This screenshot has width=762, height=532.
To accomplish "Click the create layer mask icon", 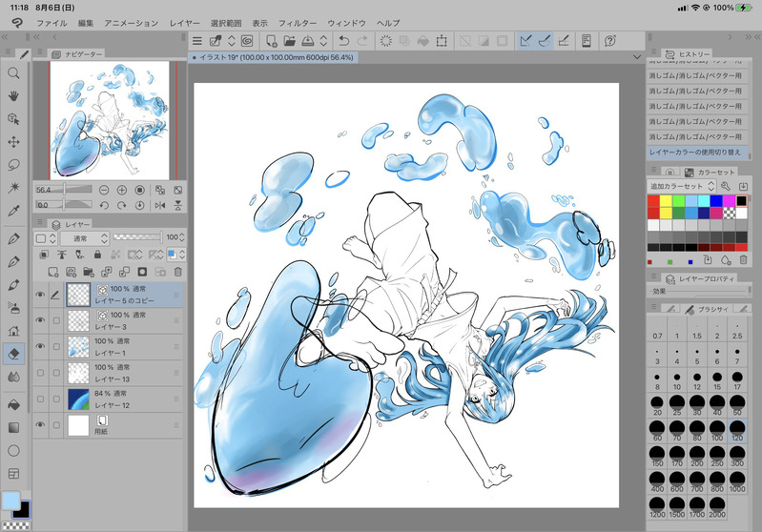I will [x=142, y=272].
